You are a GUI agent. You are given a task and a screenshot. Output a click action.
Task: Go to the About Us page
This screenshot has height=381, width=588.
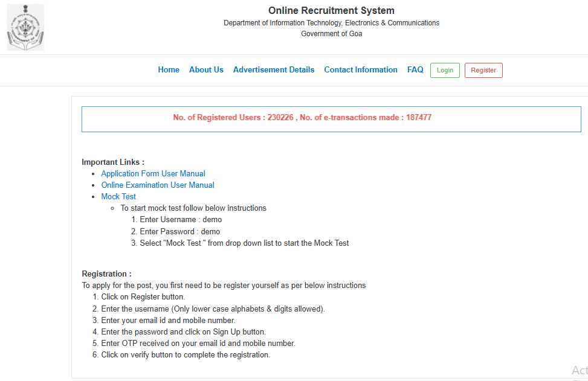click(x=206, y=70)
